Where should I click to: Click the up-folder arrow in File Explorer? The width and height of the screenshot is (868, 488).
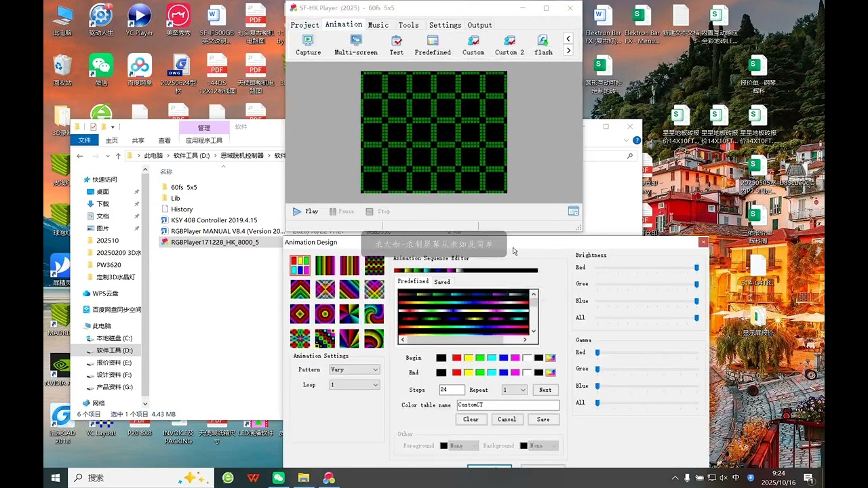118,156
